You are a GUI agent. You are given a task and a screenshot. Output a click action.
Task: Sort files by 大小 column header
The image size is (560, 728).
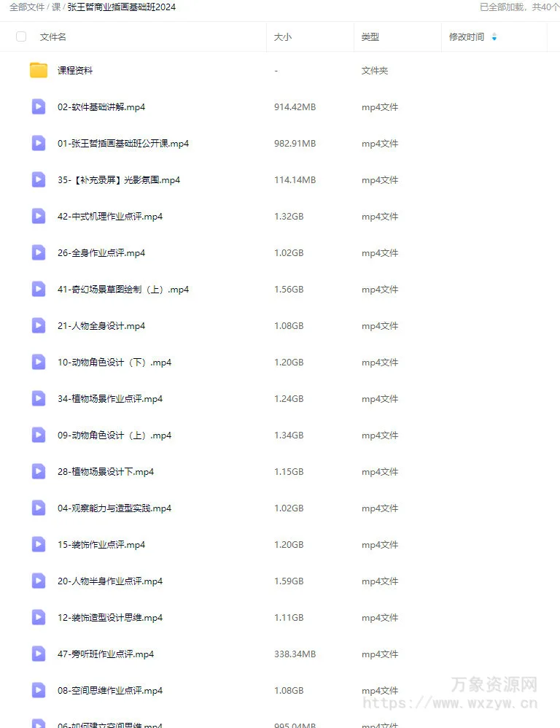[x=283, y=36]
